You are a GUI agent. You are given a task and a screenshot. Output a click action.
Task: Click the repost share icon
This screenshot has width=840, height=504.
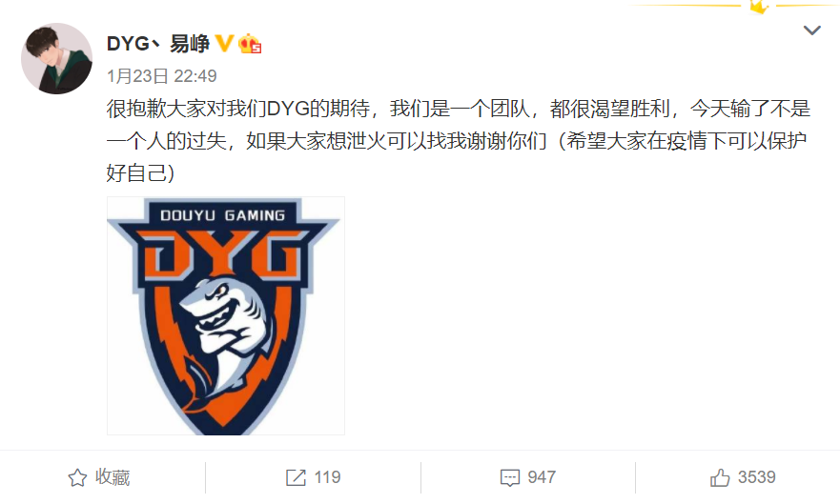pos(296,477)
